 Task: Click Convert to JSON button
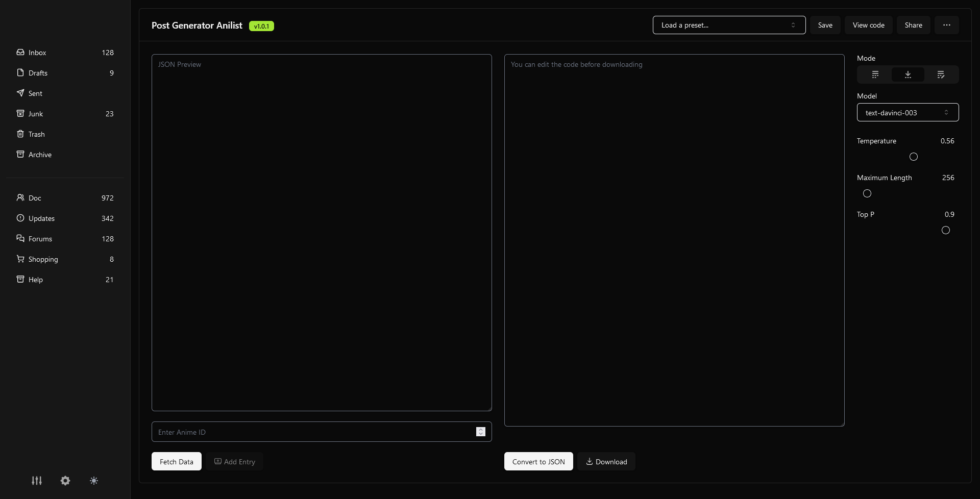(538, 461)
